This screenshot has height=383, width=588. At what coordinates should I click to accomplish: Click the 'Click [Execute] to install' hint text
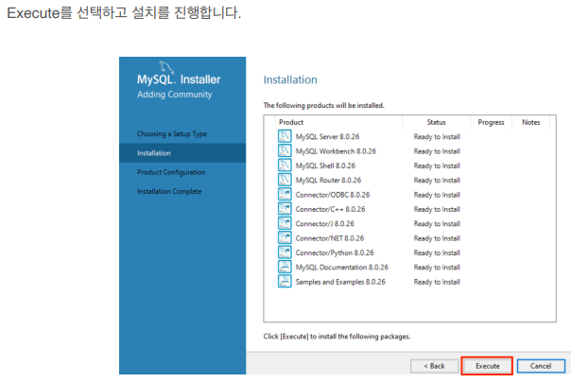337,337
